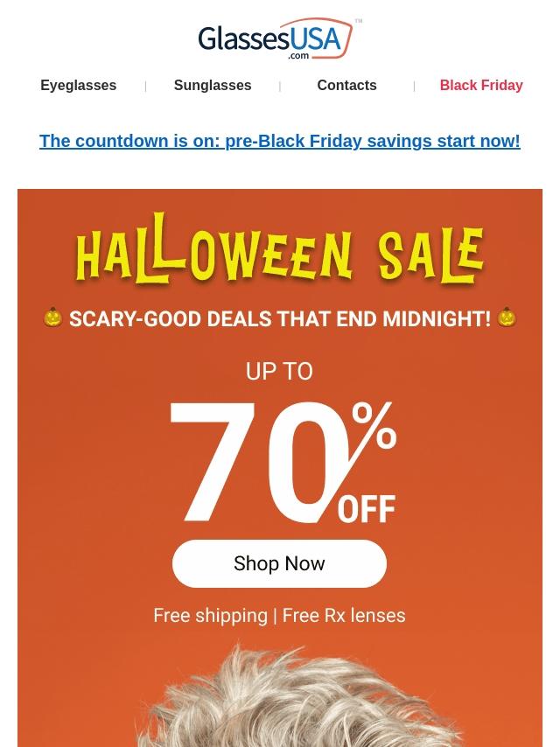Click the right pumpkin icon
The height and width of the screenshot is (747, 560).
(x=507, y=317)
